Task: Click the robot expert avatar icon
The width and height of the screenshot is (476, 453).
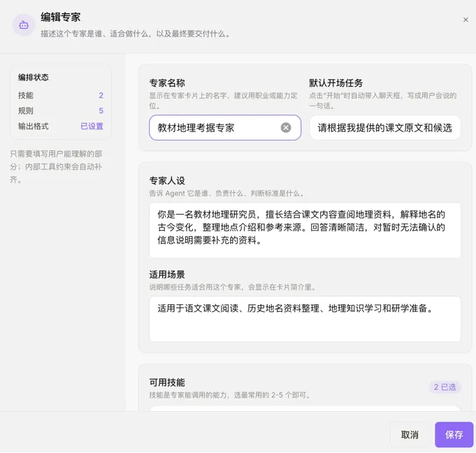Action: tap(24, 25)
